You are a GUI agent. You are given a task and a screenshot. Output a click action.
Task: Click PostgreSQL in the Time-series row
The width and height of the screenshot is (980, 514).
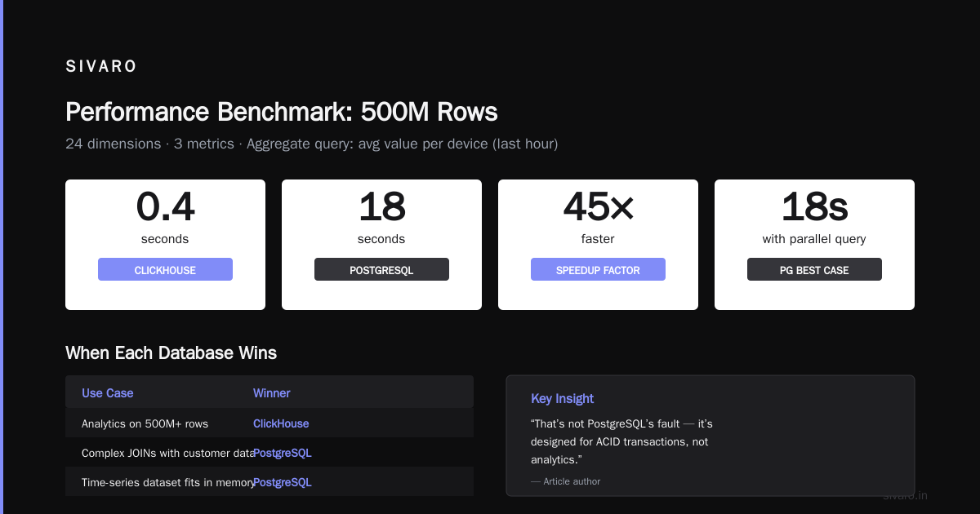pyautogui.click(x=283, y=482)
